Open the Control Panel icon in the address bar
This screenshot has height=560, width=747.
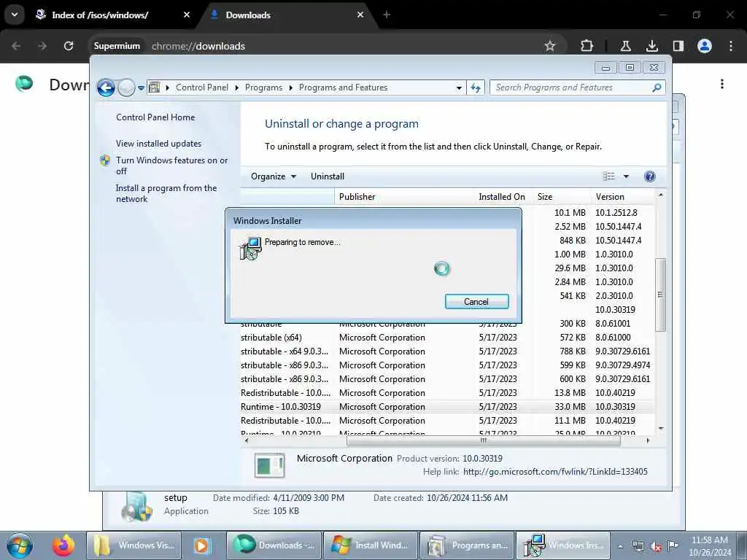(x=155, y=87)
